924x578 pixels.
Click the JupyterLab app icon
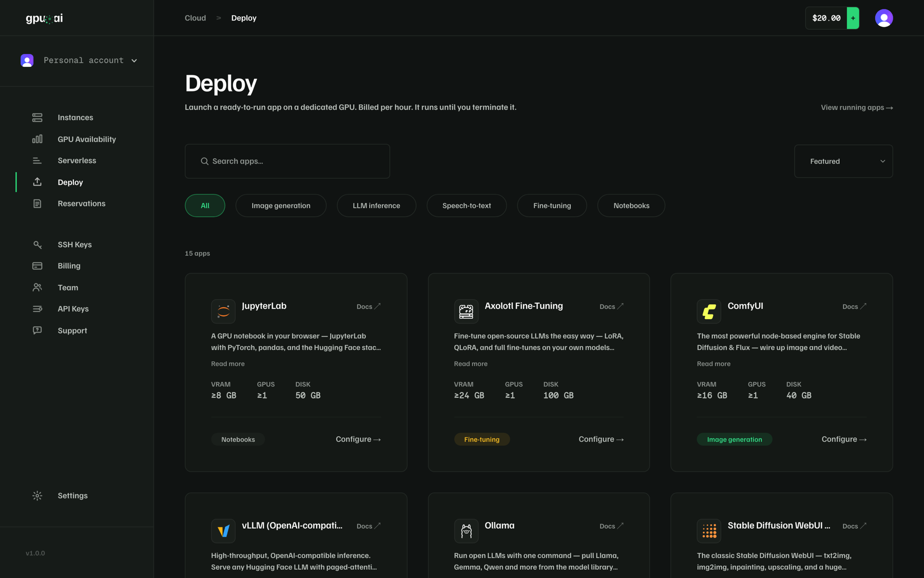(x=223, y=311)
